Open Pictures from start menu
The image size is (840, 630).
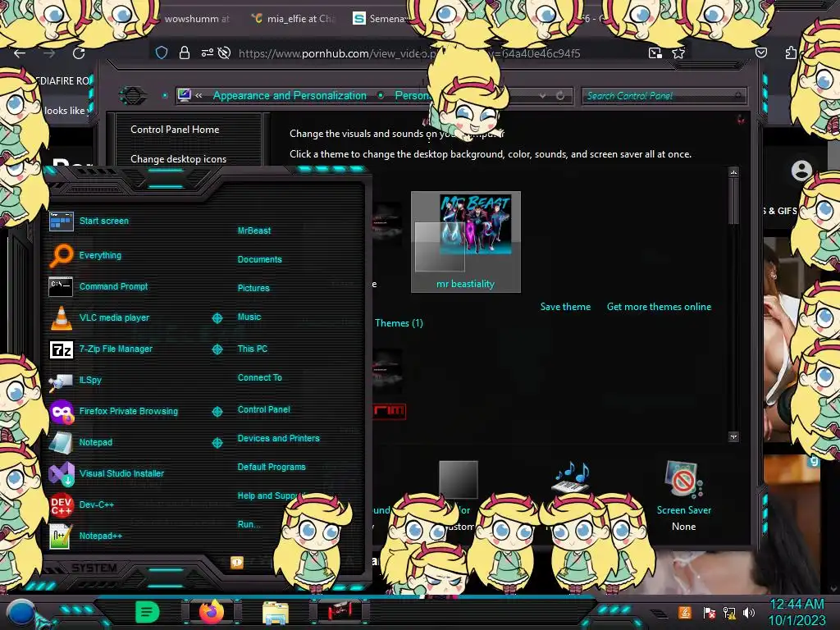tap(253, 288)
